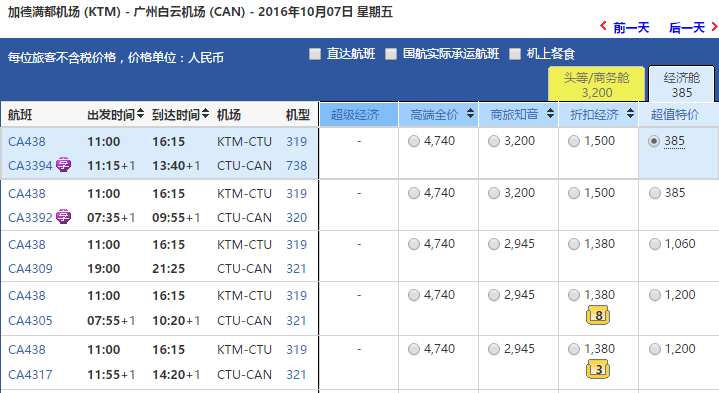Open flight CA3394 details link
The width and height of the screenshot is (719, 393).
[x=30, y=166]
